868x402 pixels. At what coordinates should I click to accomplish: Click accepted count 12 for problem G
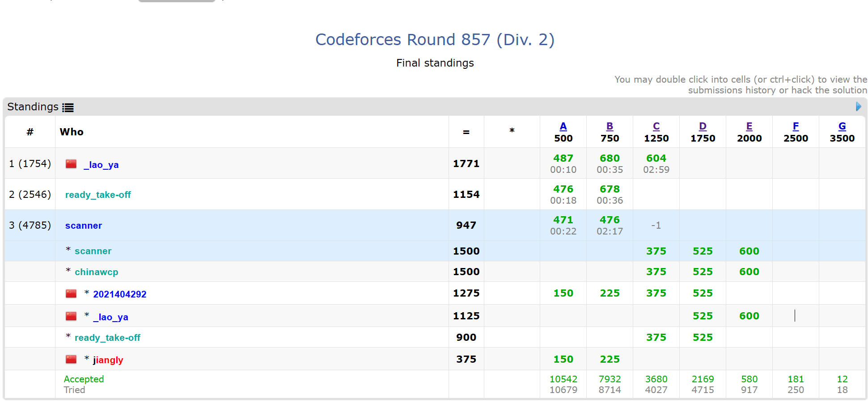[x=842, y=379]
